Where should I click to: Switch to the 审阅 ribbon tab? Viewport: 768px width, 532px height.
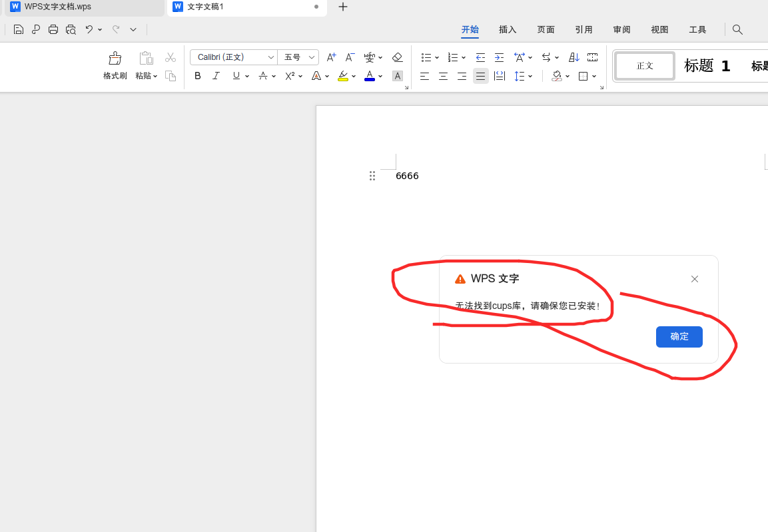pyautogui.click(x=621, y=30)
